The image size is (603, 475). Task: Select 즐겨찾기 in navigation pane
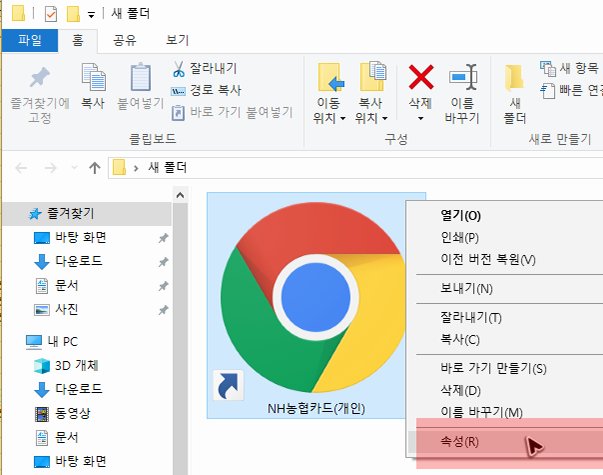pos(87,213)
